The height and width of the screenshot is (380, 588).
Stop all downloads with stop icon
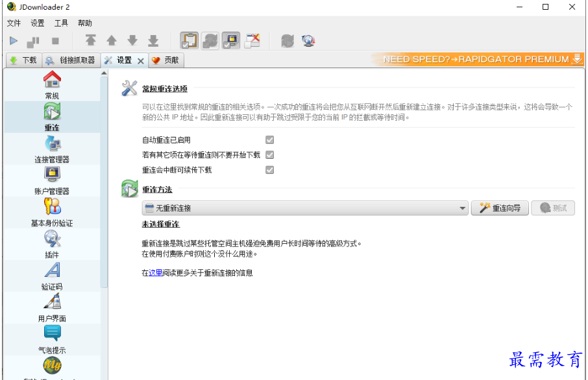(55, 41)
